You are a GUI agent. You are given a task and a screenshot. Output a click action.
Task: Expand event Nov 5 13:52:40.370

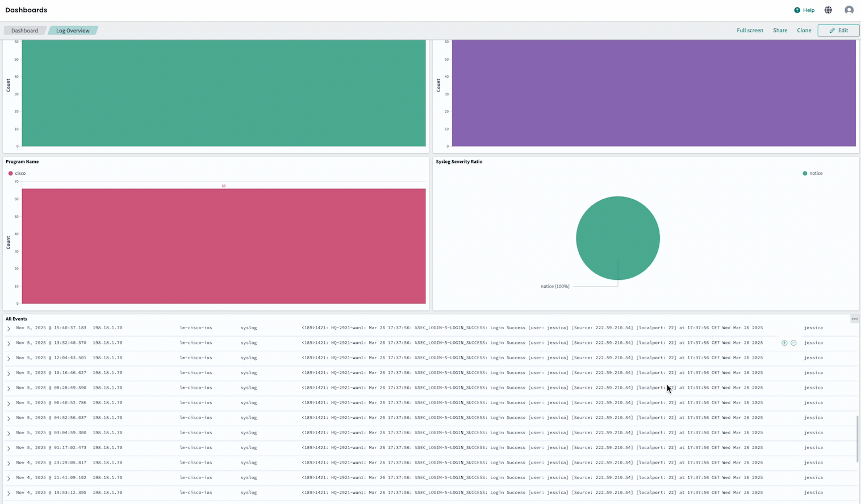tap(9, 343)
